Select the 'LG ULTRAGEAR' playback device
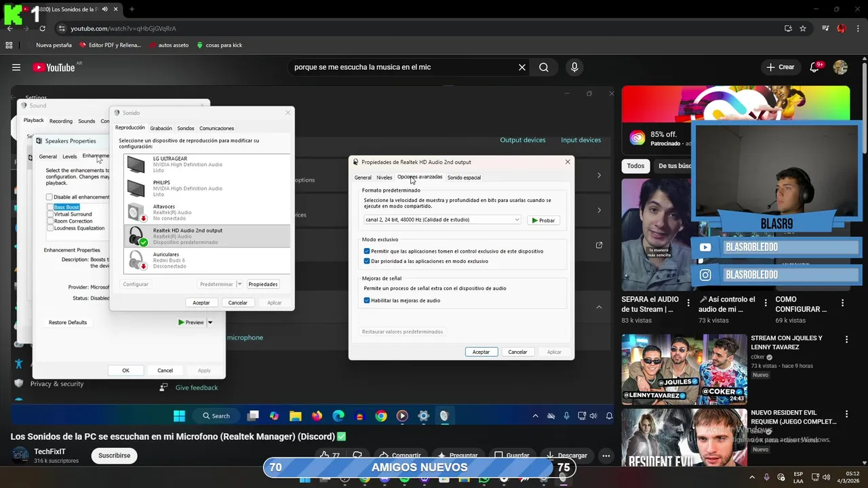Image resolution: width=868 pixels, height=488 pixels. pyautogui.click(x=208, y=165)
